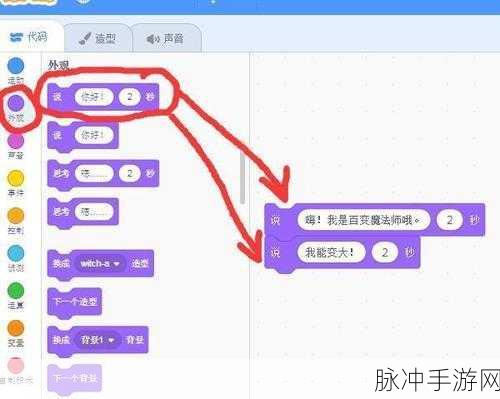Click the 外观 heading in palette

(58, 65)
